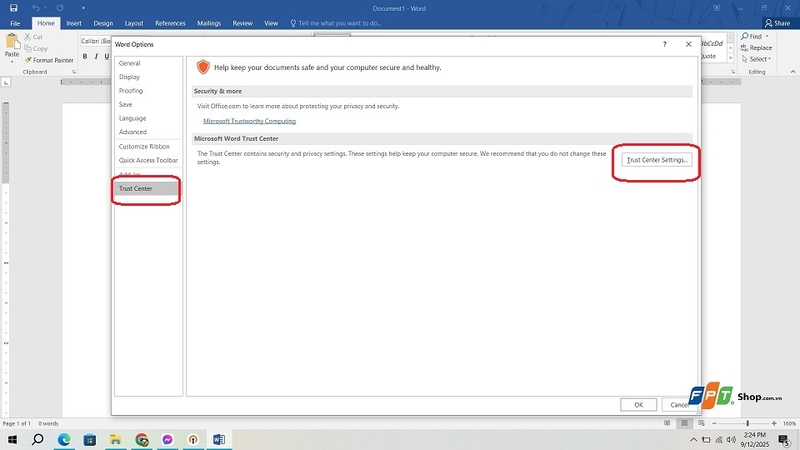Click the Paste icon in Clipboard group
This screenshot has height=450, width=800.
click(x=12, y=46)
